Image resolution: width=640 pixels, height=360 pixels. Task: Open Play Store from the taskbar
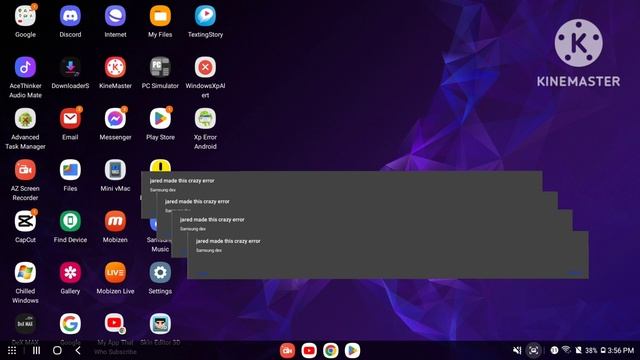coord(352,351)
